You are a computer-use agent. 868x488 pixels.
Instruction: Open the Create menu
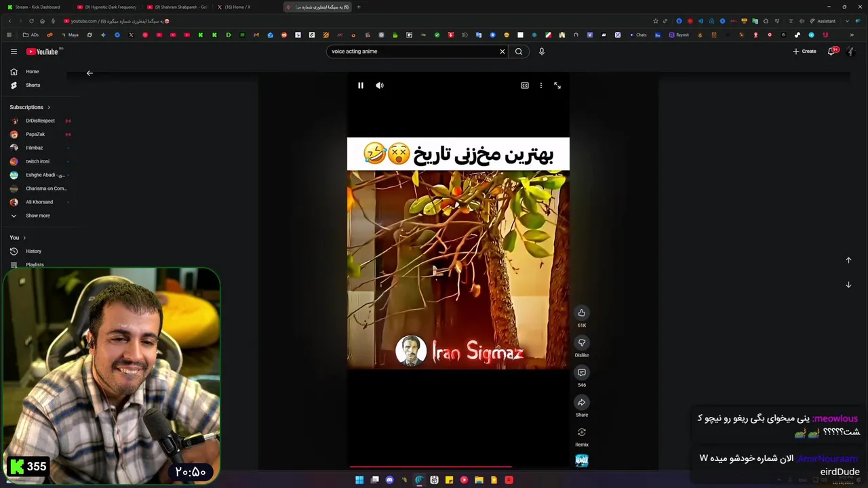tap(804, 52)
